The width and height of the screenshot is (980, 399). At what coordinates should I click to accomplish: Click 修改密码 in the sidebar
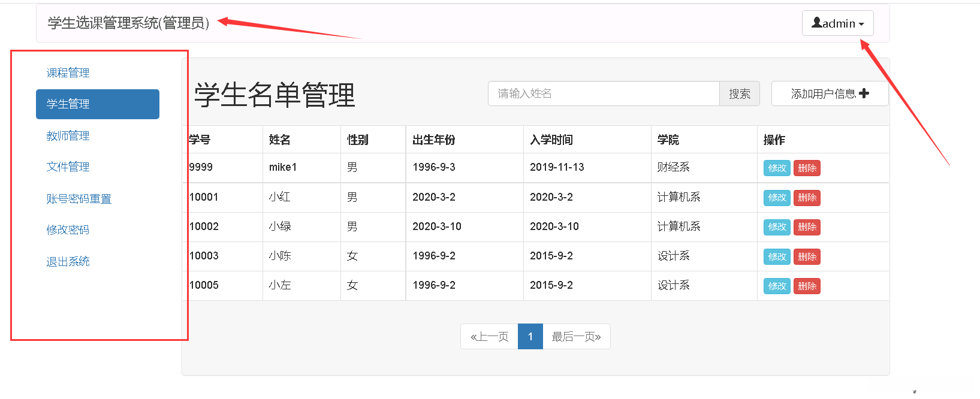tap(68, 230)
